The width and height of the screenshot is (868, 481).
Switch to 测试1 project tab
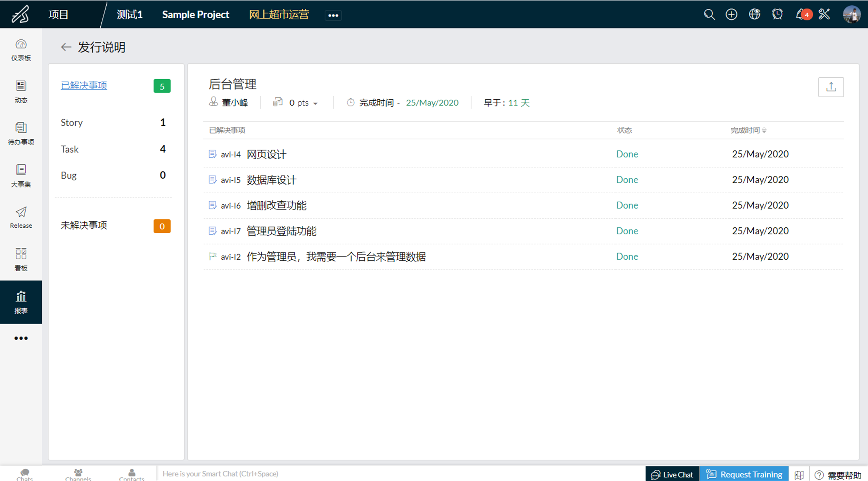coord(130,15)
